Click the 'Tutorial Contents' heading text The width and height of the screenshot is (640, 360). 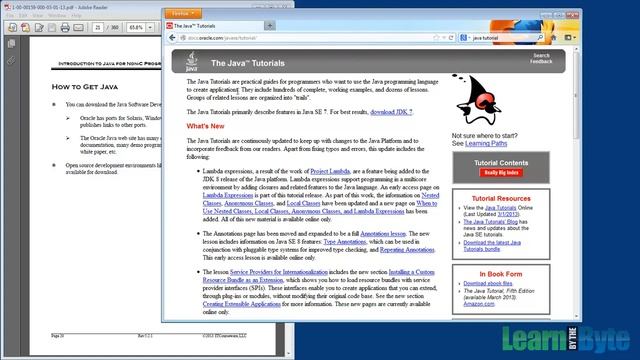tap(501, 162)
